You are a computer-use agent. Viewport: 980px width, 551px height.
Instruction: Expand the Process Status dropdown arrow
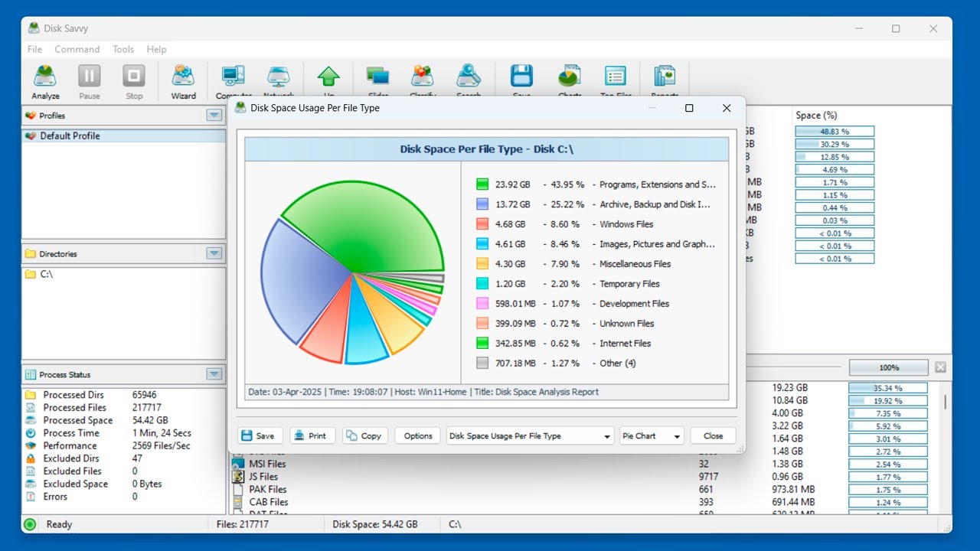pos(214,374)
